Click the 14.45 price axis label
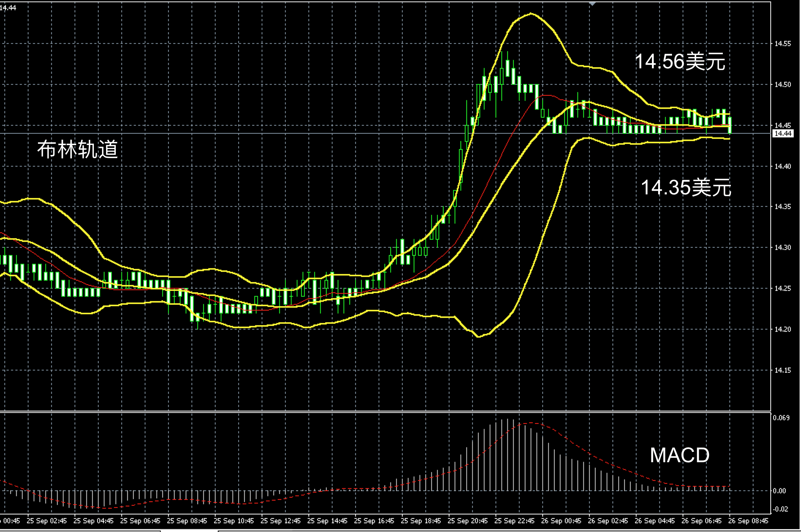The image size is (801, 532). [783, 125]
